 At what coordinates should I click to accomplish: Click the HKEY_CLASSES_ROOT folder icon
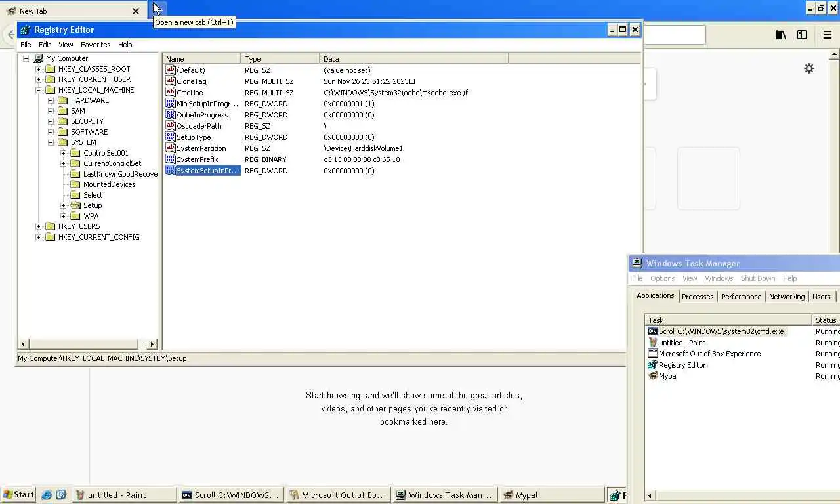tap(51, 69)
